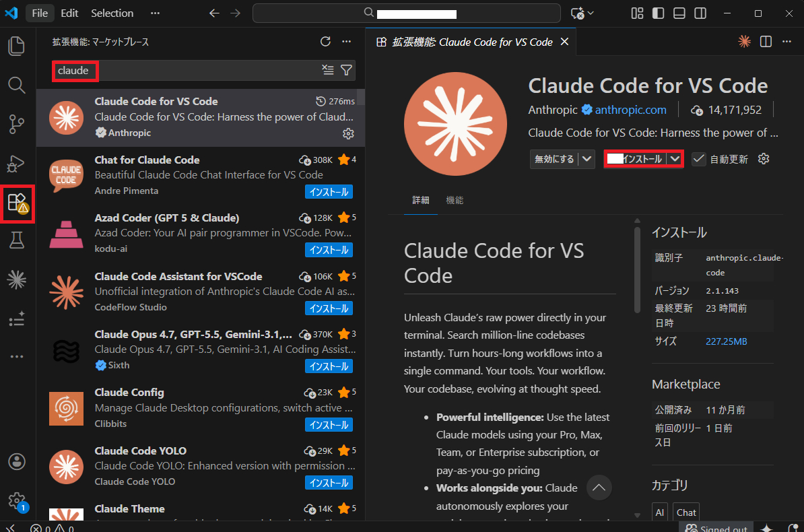Open editor more actions ellipsis
Image resolution: width=804 pixels, height=532 pixels.
click(x=787, y=42)
